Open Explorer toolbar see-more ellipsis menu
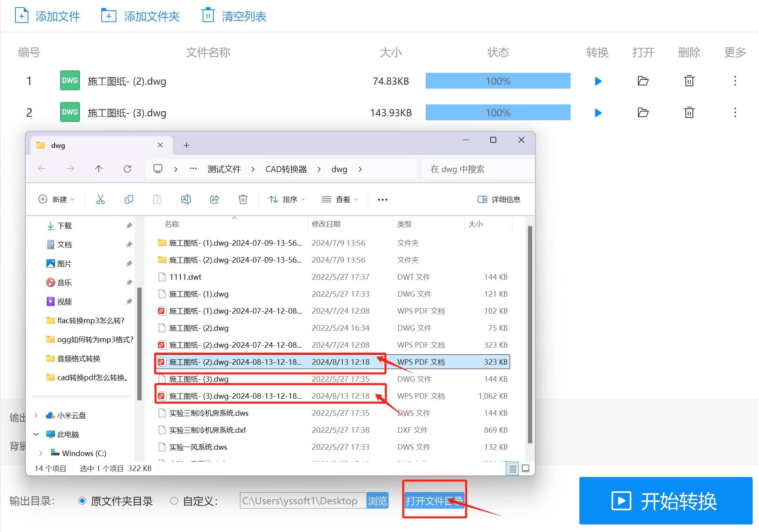 383,199
